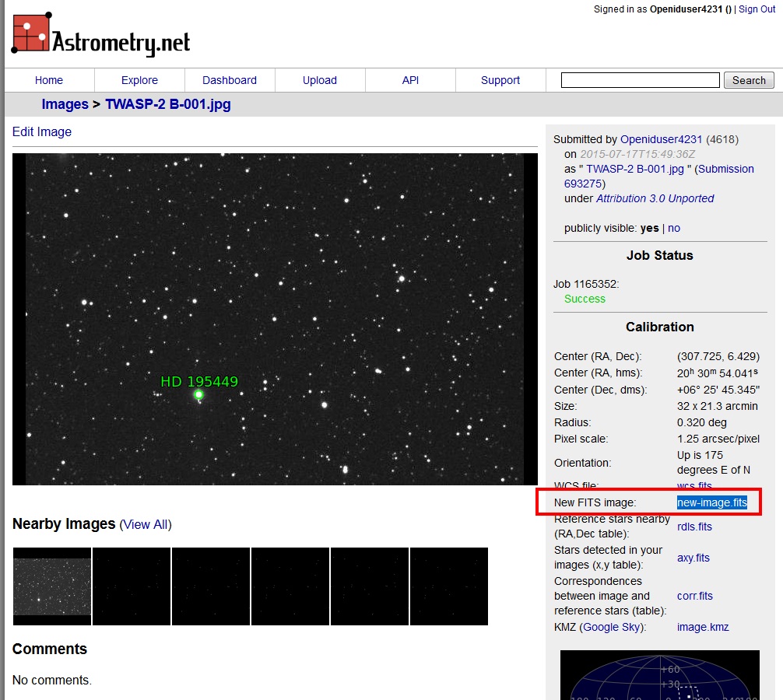This screenshot has width=783, height=700.
Task: Open the Explore page from the navigation bar
Action: click(x=139, y=79)
